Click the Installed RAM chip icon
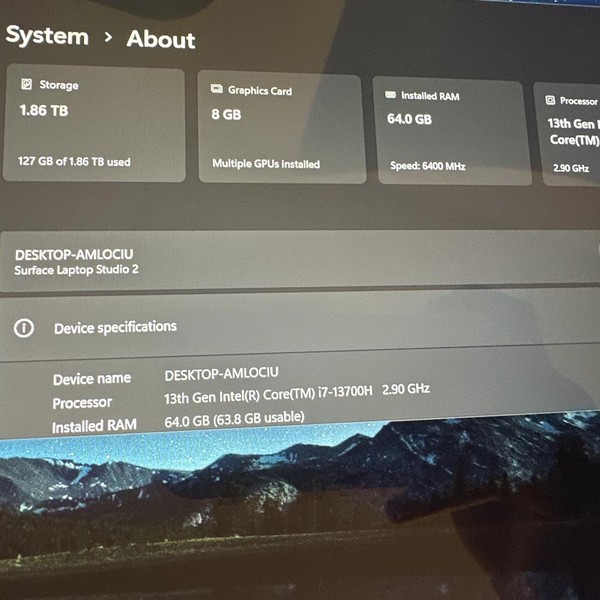Screen dimensions: 600x600 (390, 95)
